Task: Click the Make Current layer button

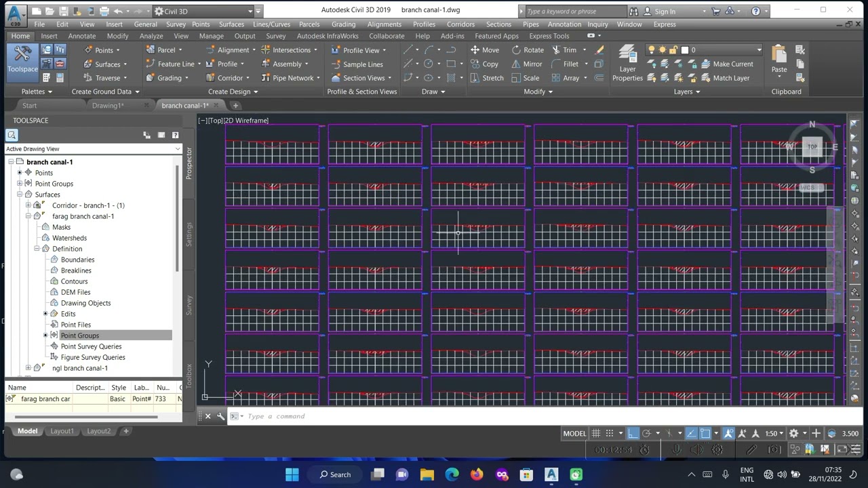Action: point(727,64)
